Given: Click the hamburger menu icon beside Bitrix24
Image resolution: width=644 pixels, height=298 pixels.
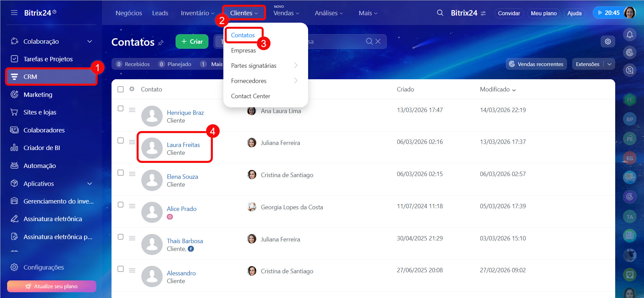Looking at the screenshot, I should tap(14, 13).
